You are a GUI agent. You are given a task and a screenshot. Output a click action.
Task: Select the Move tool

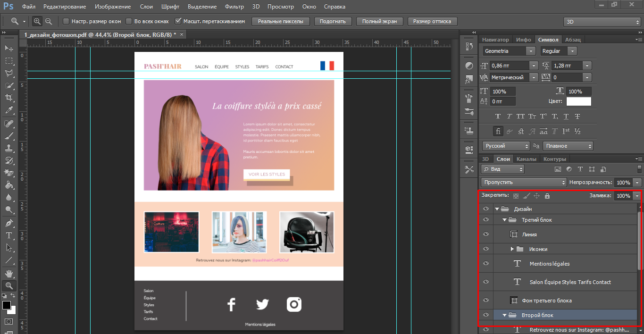tap(8, 48)
